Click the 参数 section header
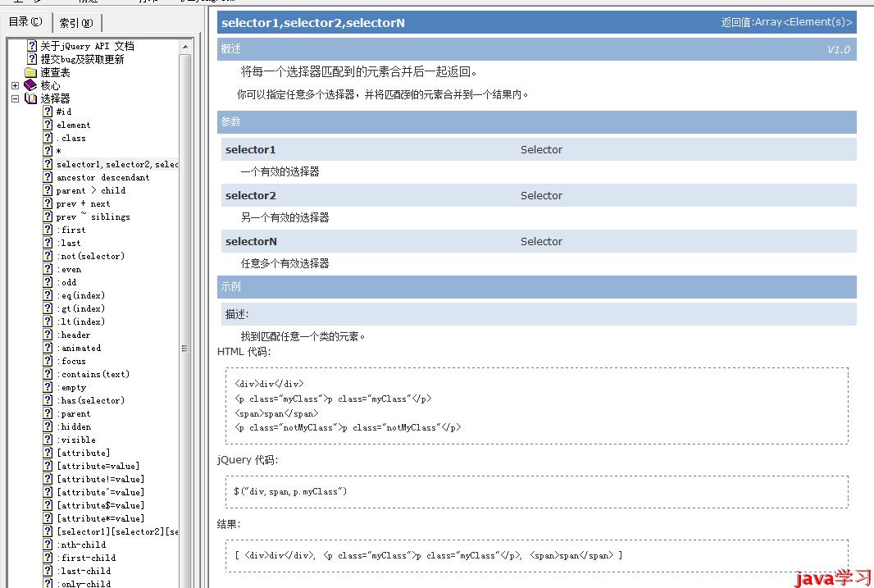Image resolution: width=874 pixels, height=588 pixels. tap(536, 121)
